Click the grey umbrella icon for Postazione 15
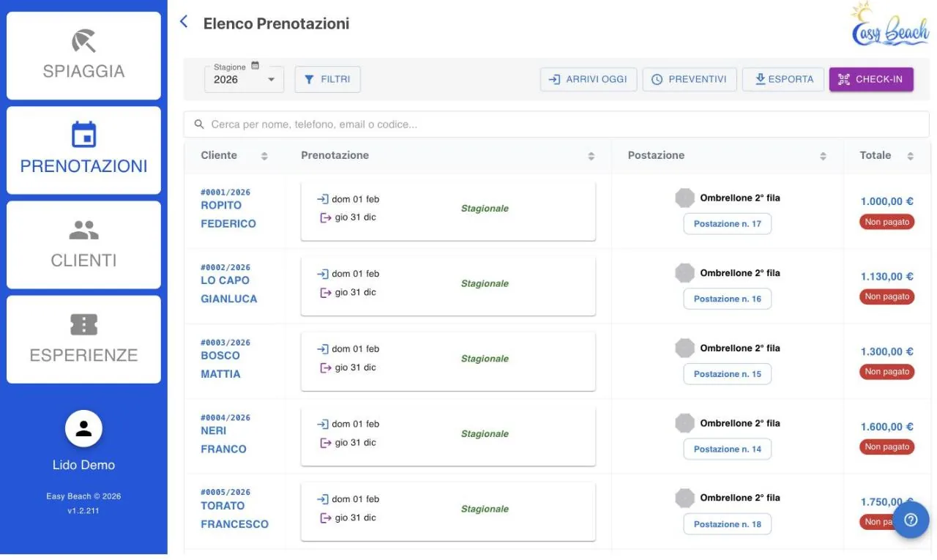 684,348
